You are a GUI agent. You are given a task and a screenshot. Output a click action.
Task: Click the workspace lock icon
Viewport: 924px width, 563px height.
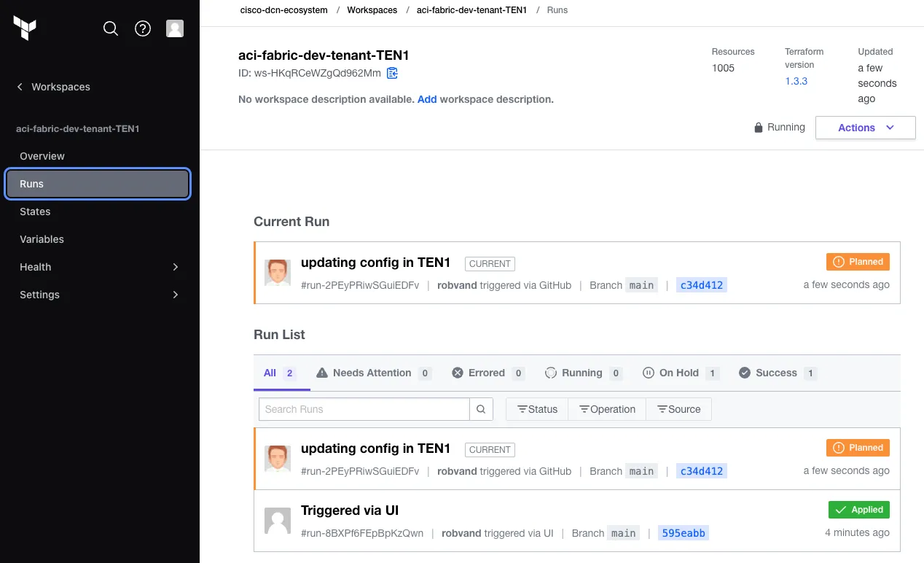tap(759, 128)
